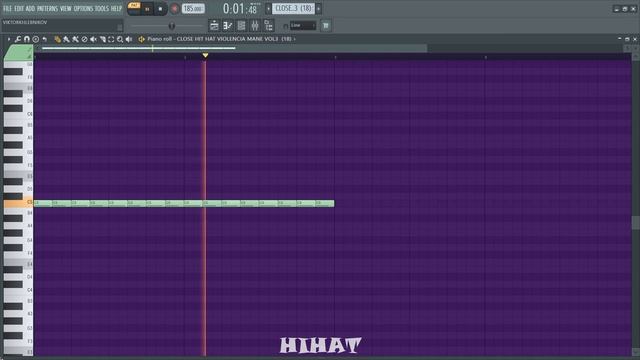This screenshot has height=360, width=640.
Task: Open the VIEW menu
Action: coord(65,8)
